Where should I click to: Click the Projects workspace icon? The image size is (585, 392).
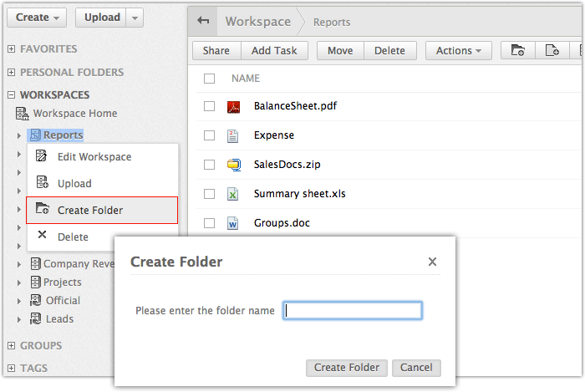tap(35, 282)
